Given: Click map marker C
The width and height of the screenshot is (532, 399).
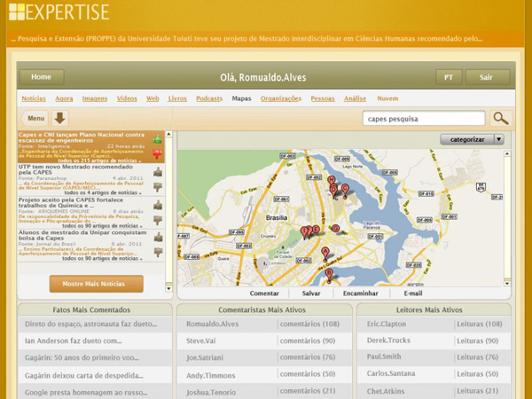Looking at the screenshot, I should pyautogui.click(x=345, y=191).
